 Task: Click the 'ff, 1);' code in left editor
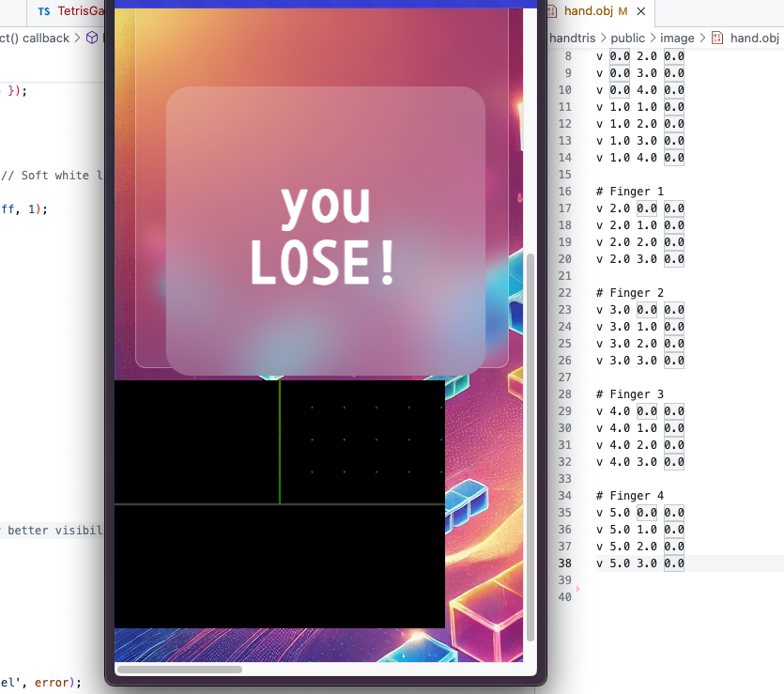24,209
